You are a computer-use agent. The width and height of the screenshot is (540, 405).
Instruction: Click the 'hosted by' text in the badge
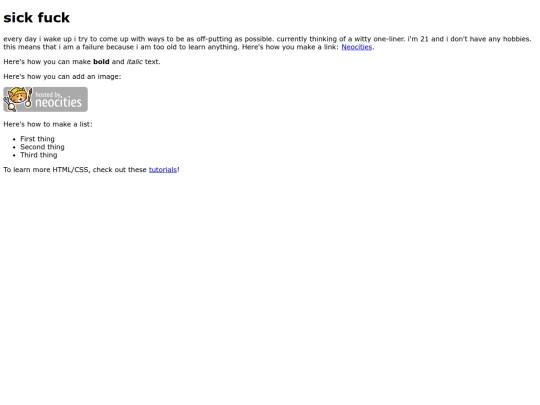click(x=49, y=94)
